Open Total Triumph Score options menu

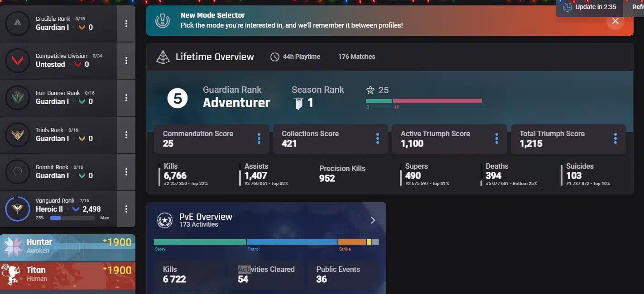tap(615, 139)
